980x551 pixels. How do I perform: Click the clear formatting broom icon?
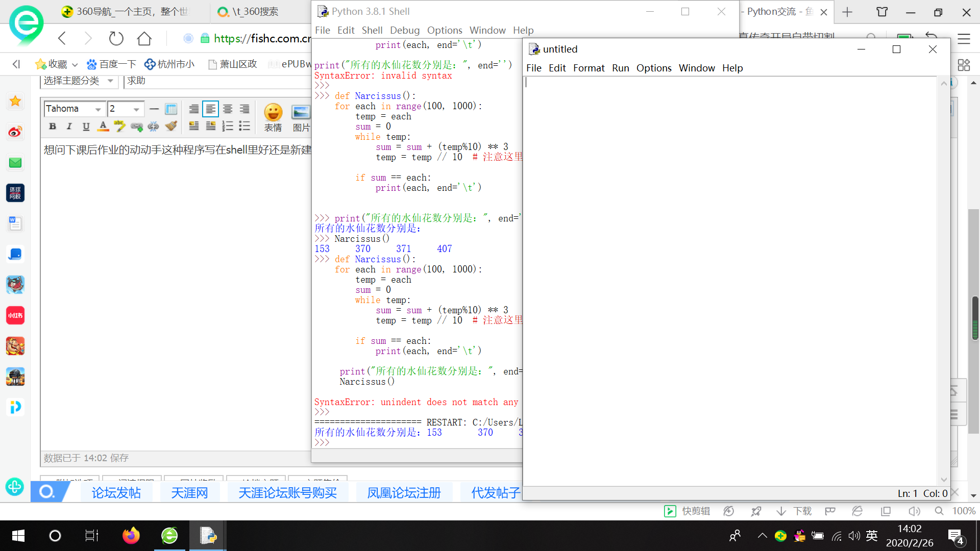(171, 126)
